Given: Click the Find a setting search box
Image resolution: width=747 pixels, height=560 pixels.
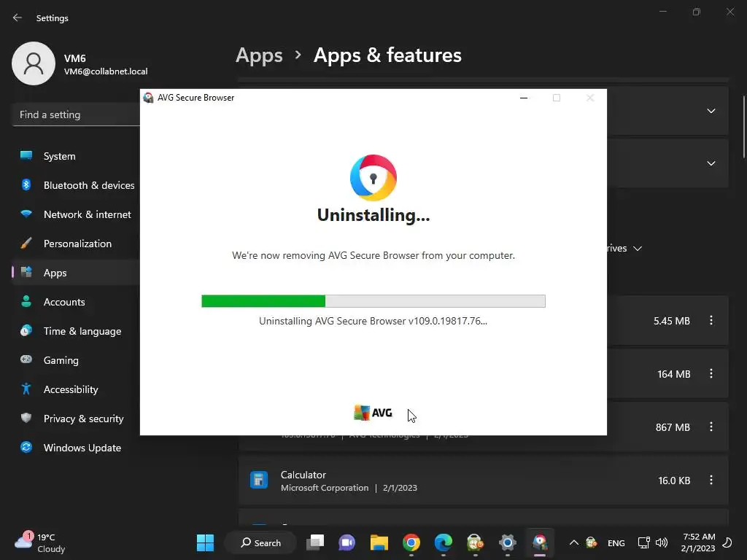Looking at the screenshot, I should point(76,114).
